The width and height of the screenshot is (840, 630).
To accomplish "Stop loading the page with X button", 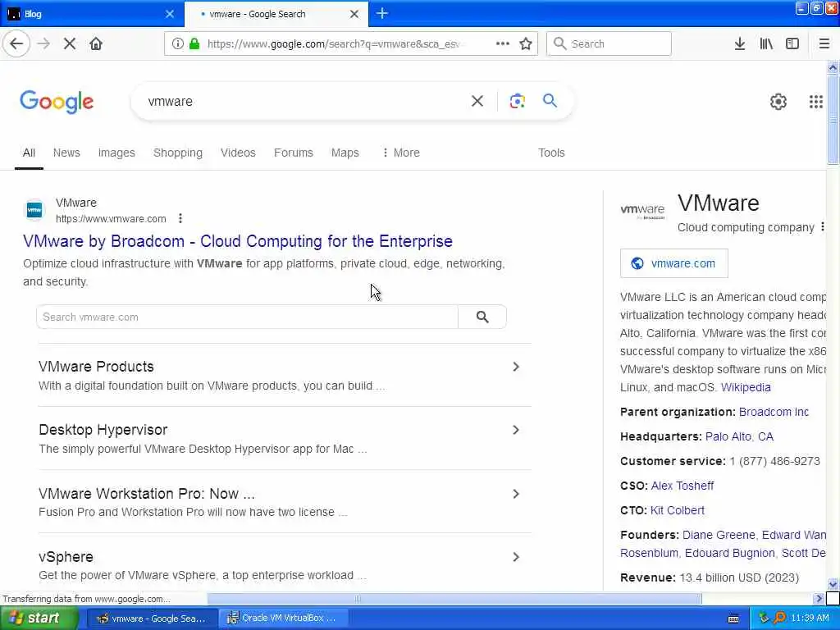I will [70, 44].
